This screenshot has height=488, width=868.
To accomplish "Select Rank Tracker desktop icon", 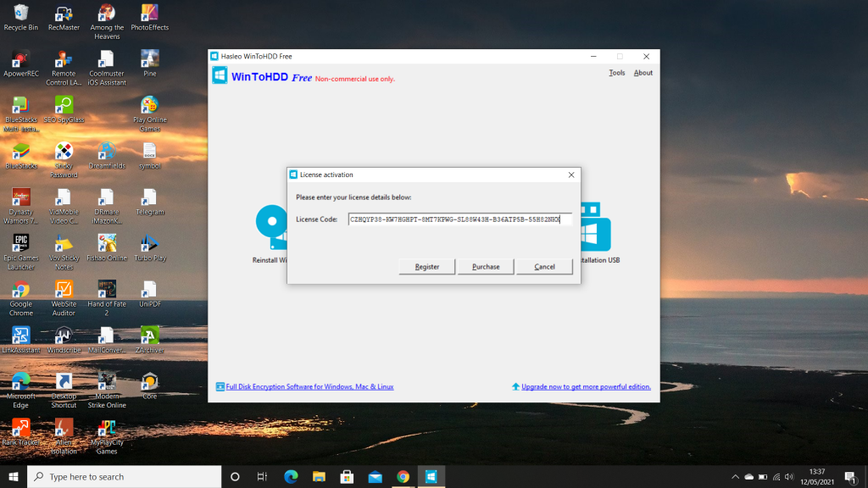I will (21, 432).
